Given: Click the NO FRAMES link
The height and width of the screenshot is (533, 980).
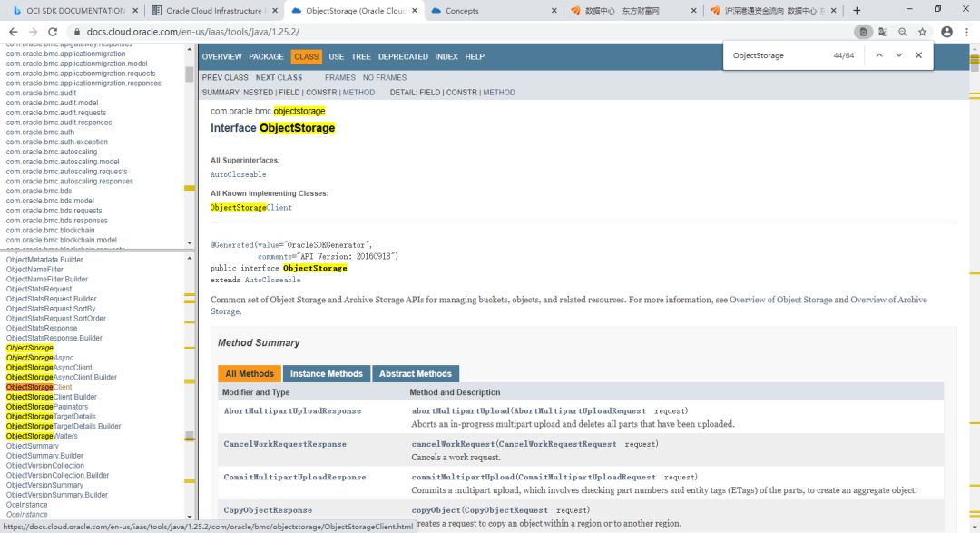Looking at the screenshot, I should [385, 77].
